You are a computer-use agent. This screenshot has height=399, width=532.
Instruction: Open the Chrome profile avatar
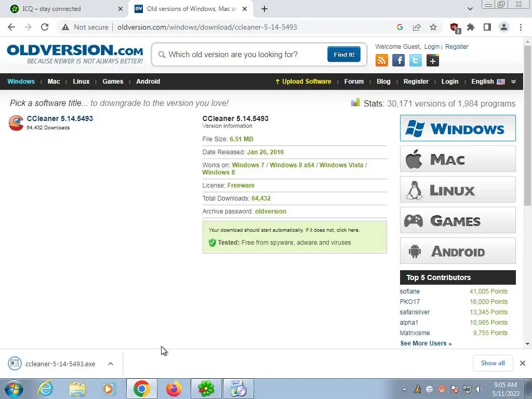(x=504, y=27)
